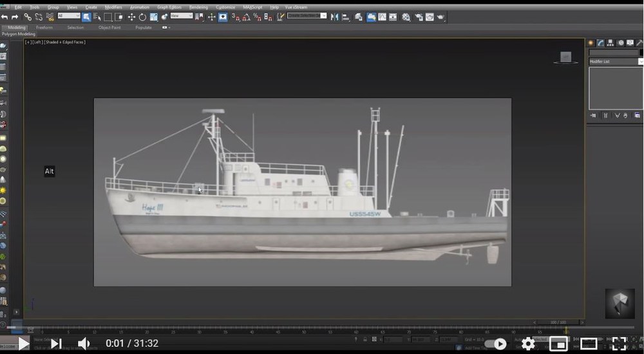The width and height of the screenshot is (644, 354).
Task: Click the Unlink Selection icon
Action: coord(39,17)
